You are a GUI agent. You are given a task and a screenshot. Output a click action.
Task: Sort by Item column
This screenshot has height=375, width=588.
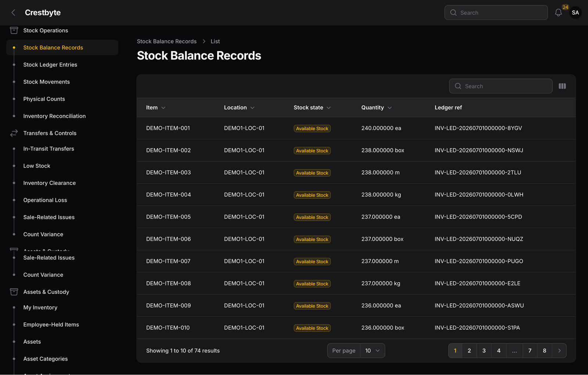pyautogui.click(x=156, y=108)
